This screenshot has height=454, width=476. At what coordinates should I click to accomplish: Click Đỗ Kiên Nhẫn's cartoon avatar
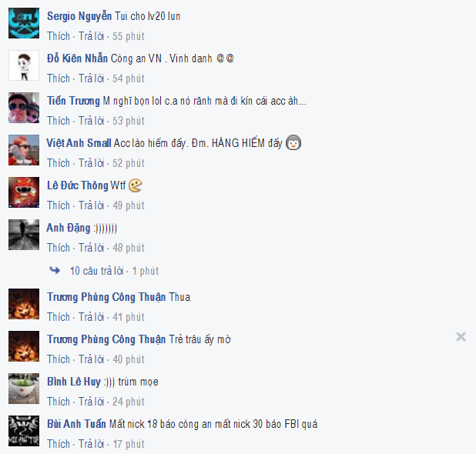click(x=24, y=65)
